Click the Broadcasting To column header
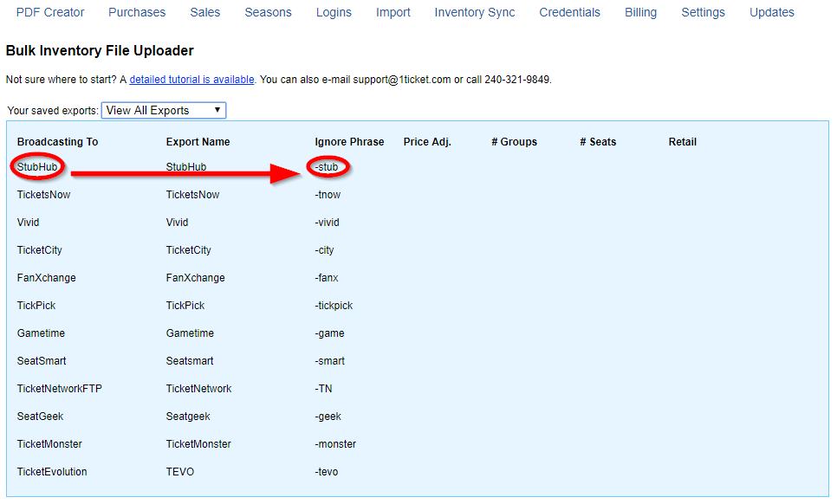This screenshot has height=504, width=837. click(x=58, y=142)
